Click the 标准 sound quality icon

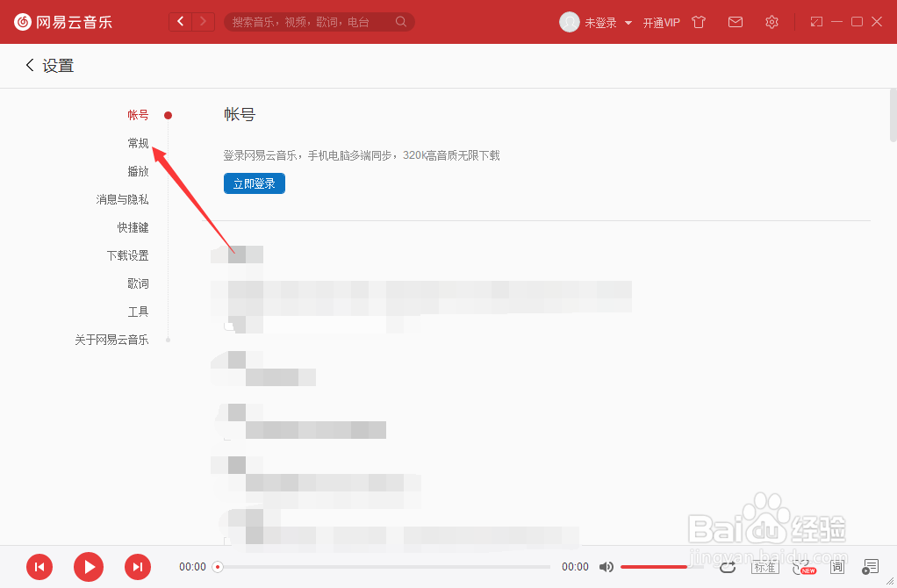tap(764, 567)
